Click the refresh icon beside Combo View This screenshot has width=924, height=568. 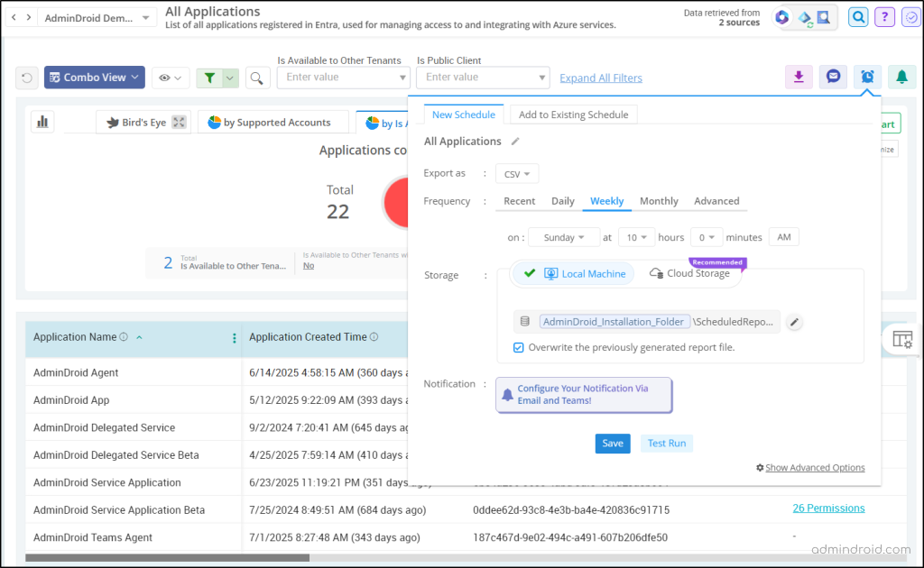point(27,78)
